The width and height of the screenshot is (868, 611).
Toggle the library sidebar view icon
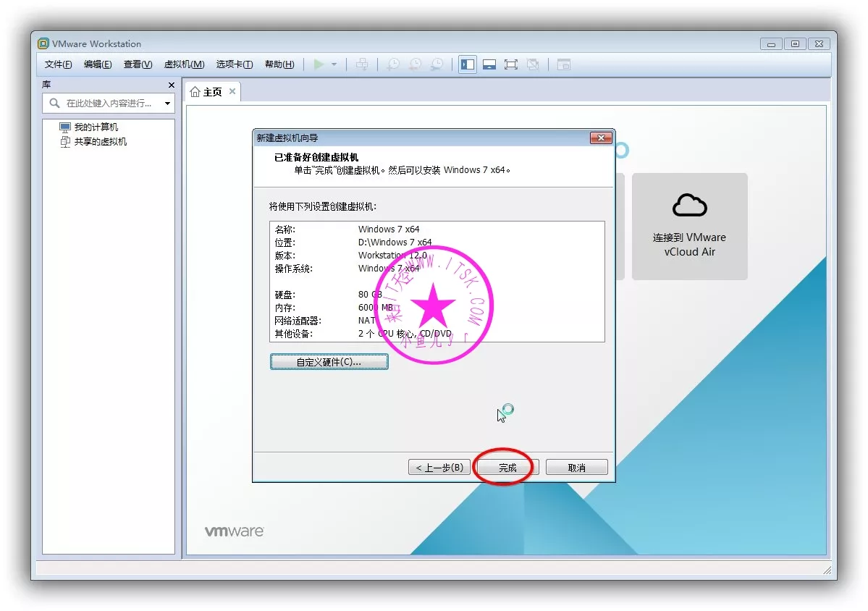[468, 64]
